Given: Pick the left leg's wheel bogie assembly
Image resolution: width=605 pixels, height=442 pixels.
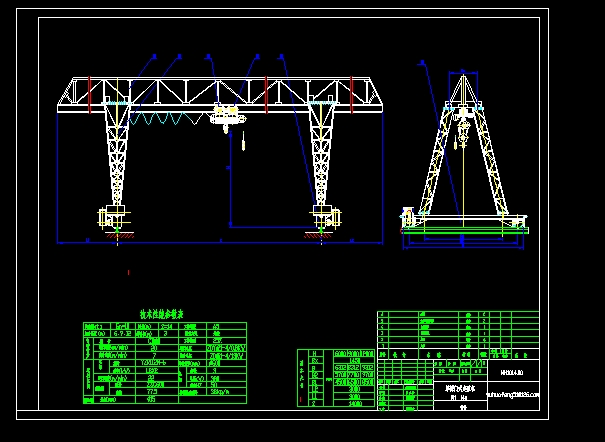Looking at the screenshot, I should (114, 218).
